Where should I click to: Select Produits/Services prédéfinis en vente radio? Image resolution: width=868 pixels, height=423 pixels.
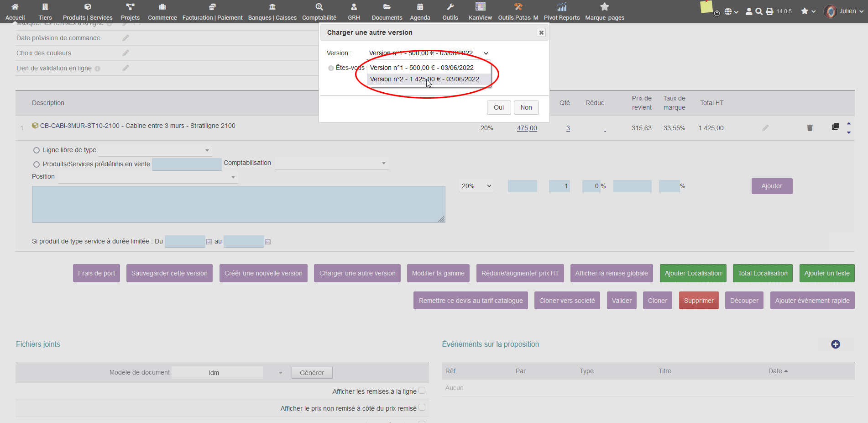(37, 164)
